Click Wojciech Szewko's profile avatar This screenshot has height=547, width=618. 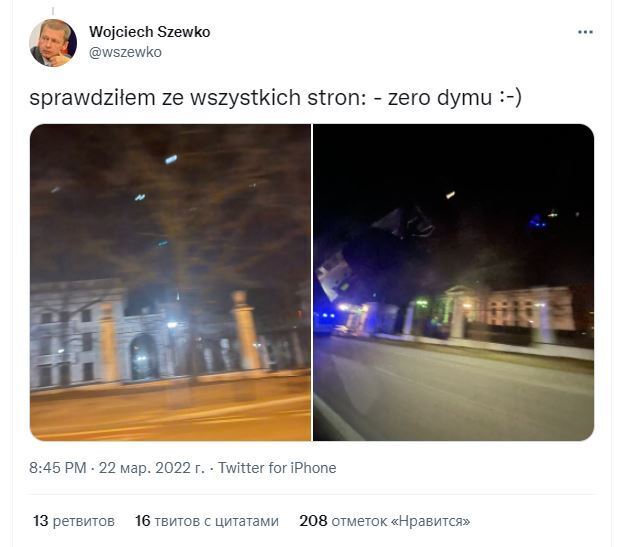(x=53, y=43)
